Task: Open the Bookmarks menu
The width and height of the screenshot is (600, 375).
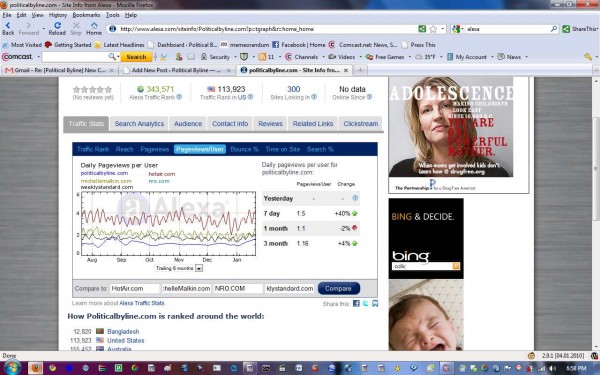Action: coord(86,15)
